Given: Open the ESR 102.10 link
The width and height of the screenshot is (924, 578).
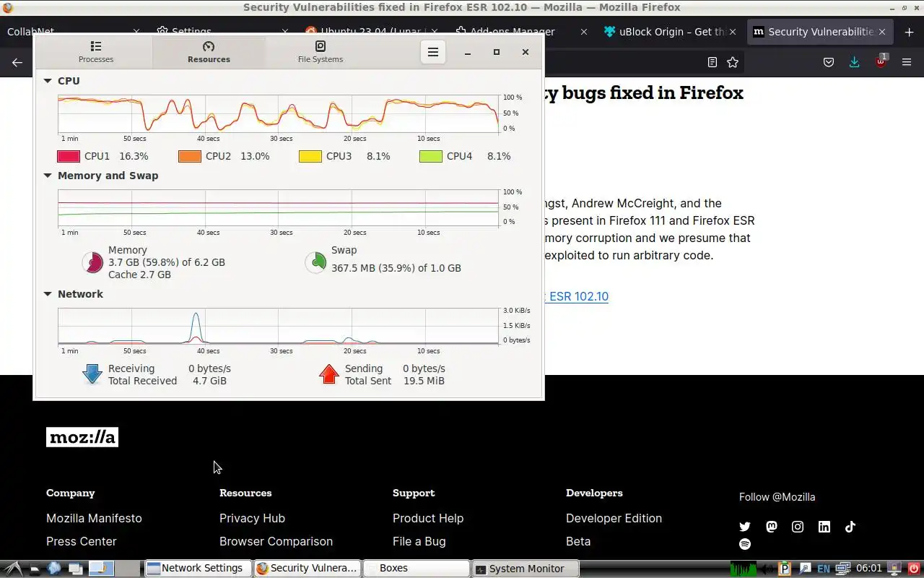Looking at the screenshot, I should click(577, 296).
